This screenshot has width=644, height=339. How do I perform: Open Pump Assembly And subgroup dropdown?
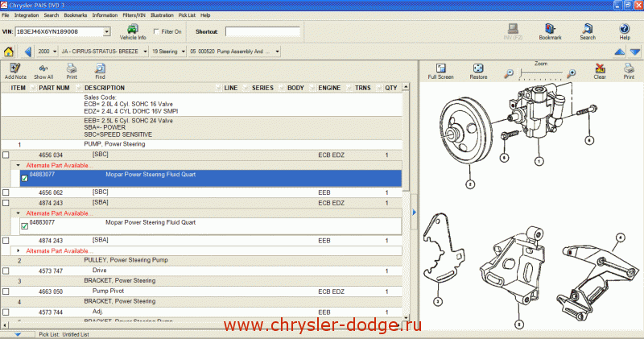pyautogui.click(x=277, y=52)
